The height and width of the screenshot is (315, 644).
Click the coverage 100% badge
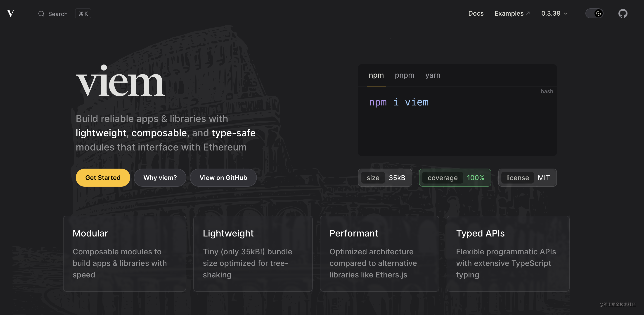(x=455, y=178)
